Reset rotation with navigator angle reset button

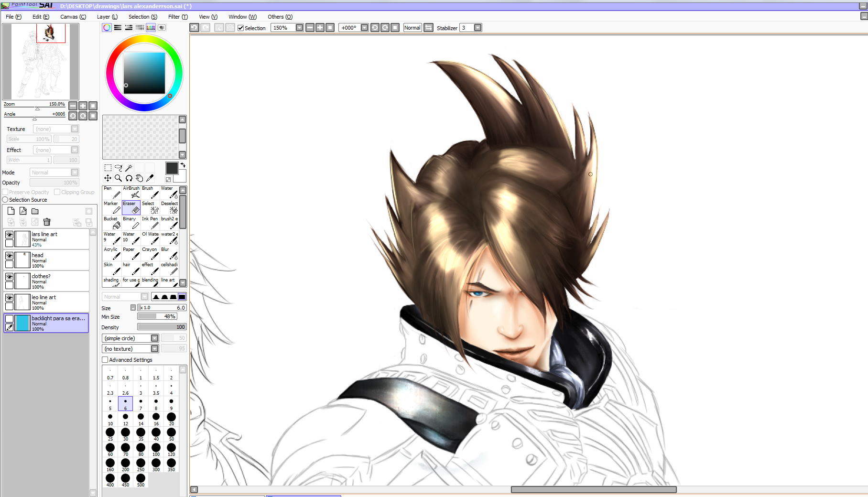[93, 116]
